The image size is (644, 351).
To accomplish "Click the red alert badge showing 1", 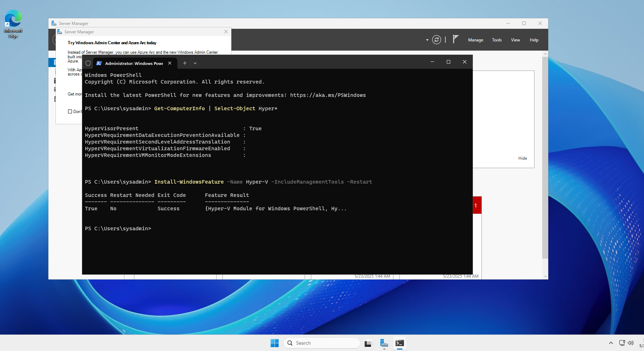I will point(477,205).
